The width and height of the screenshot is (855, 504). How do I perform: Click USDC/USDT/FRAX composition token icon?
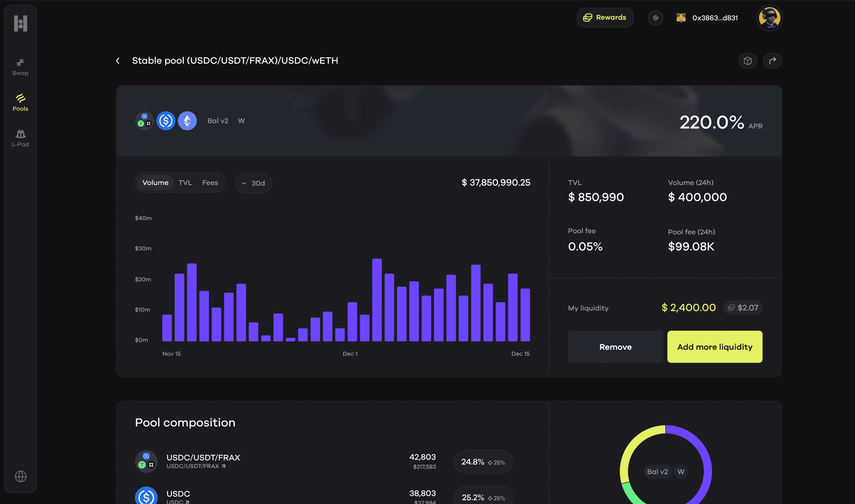[146, 462]
